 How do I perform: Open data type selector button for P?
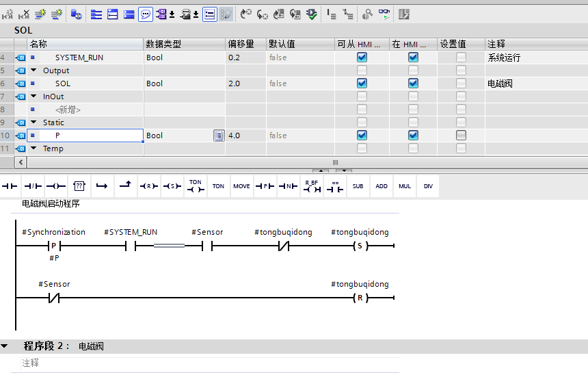(x=219, y=135)
